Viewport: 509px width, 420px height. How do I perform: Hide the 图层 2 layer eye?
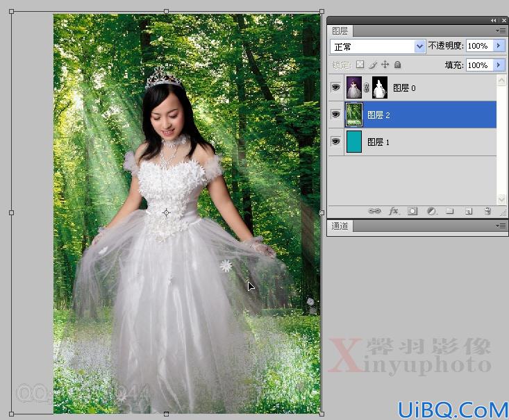point(335,115)
